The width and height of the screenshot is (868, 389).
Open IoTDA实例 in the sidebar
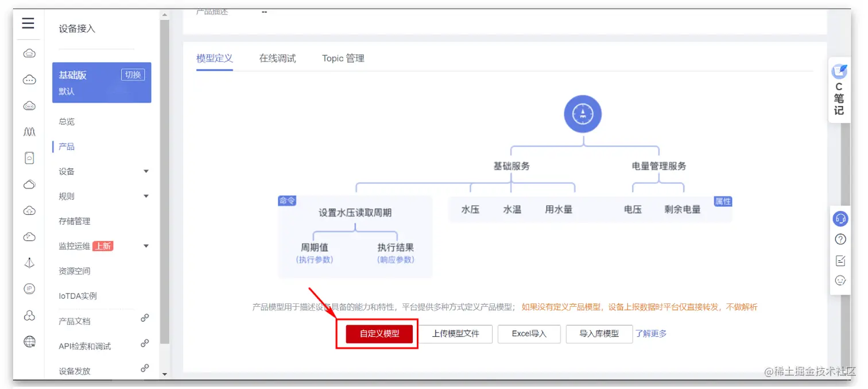[x=77, y=296]
